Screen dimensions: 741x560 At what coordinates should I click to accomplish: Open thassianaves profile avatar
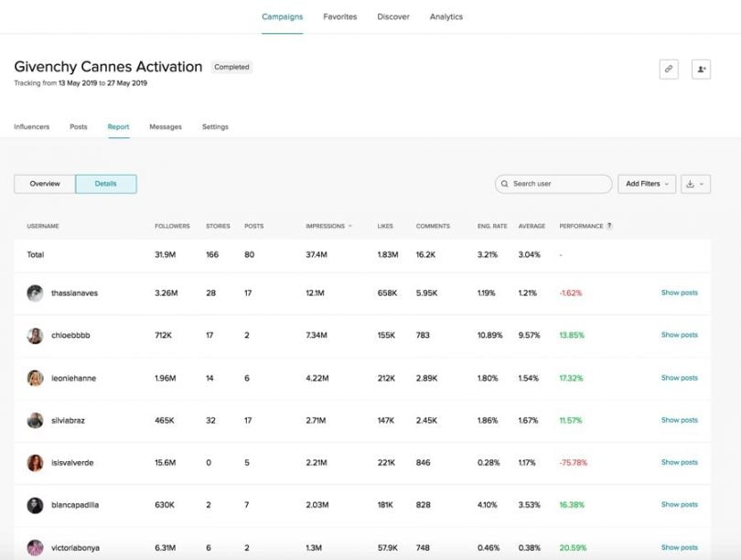pyautogui.click(x=35, y=293)
